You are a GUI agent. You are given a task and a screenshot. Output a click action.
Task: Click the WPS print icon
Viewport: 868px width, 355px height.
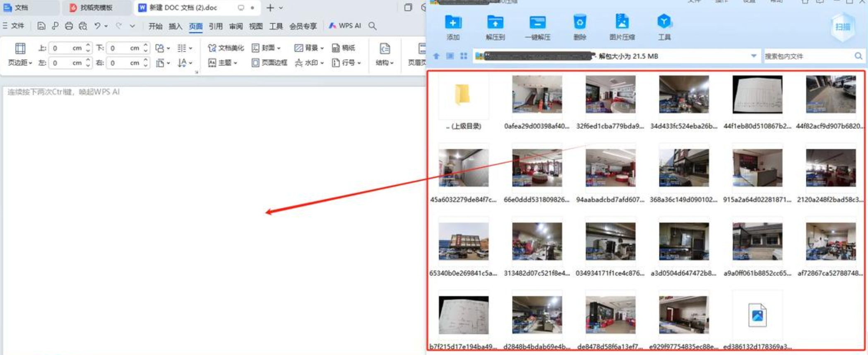[69, 26]
